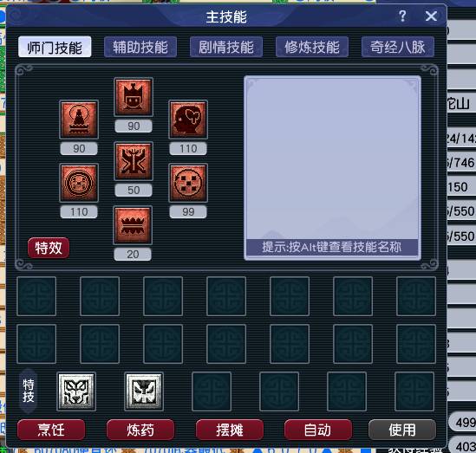Switch to the 奇经八脉 tab
This screenshot has height=453, width=476.
pyautogui.click(x=398, y=47)
